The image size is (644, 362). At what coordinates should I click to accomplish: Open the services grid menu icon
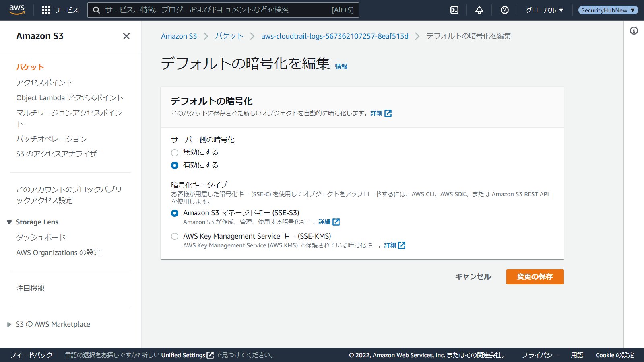tap(46, 10)
